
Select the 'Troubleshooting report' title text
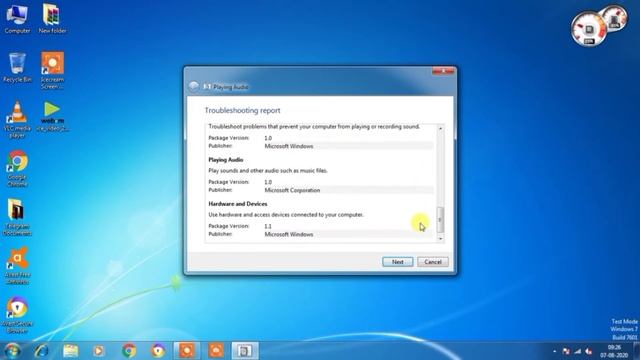coord(242,110)
